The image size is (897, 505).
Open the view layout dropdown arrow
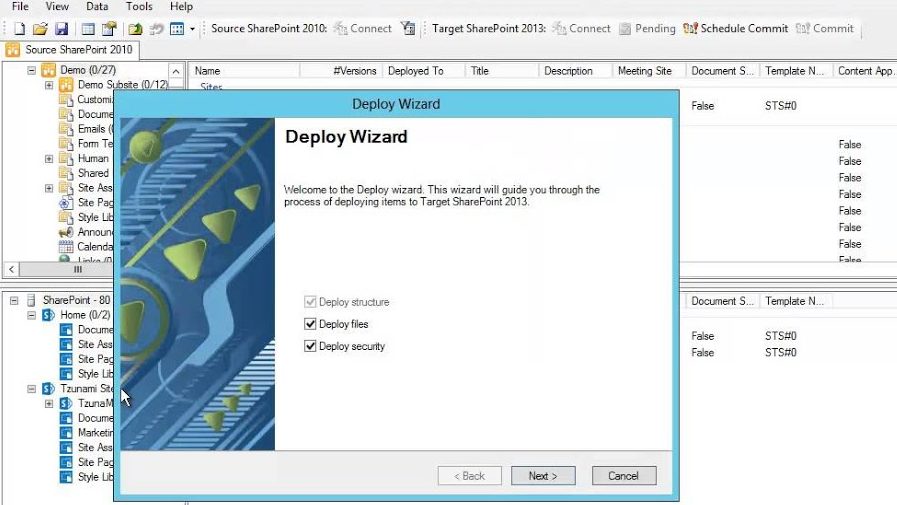click(x=192, y=29)
